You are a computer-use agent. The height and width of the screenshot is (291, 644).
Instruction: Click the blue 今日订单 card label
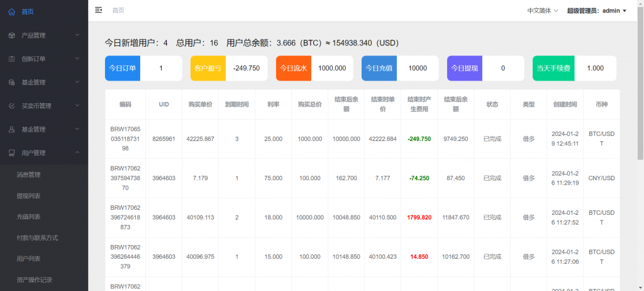(x=123, y=68)
